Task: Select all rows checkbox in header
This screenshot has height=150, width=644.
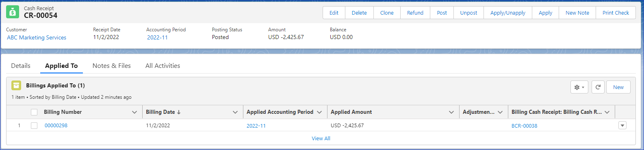Action: click(34, 112)
